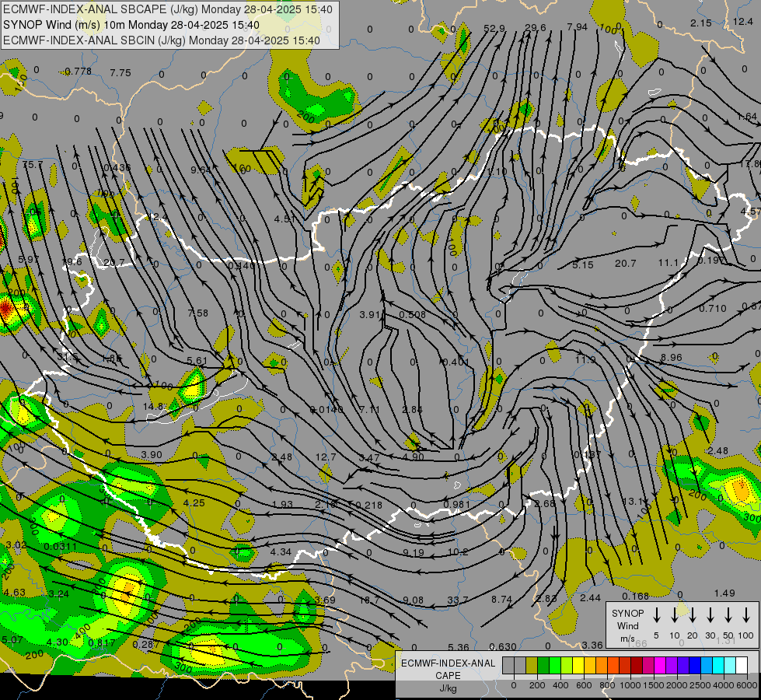Click the 12.7 value on the map
The height and width of the screenshot is (700, 761).
click(x=326, y=457)
